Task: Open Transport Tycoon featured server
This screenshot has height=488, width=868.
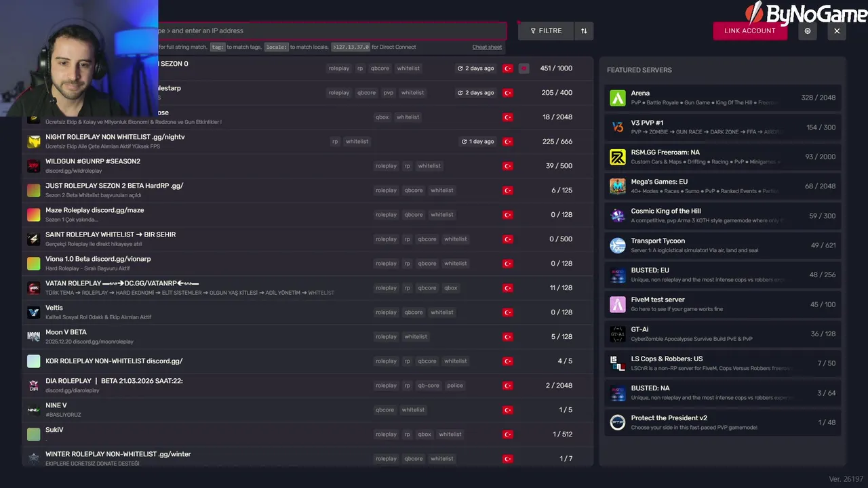Action: [x=723, y=245]
